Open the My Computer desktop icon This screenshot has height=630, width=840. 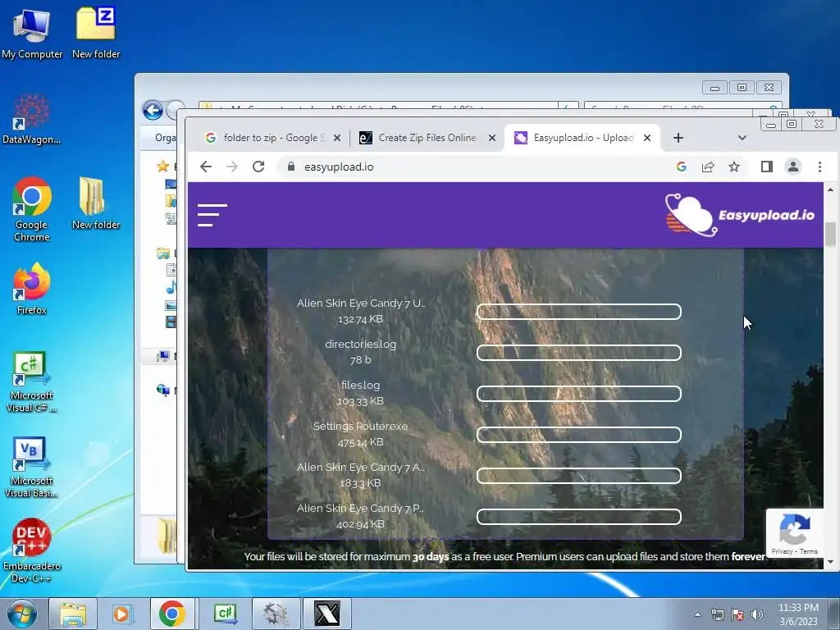coord(32,33)
